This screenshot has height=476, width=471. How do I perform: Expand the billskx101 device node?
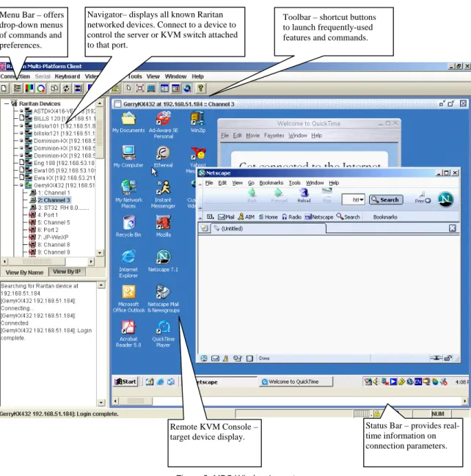pyautogui.click(x=21, y=126)
